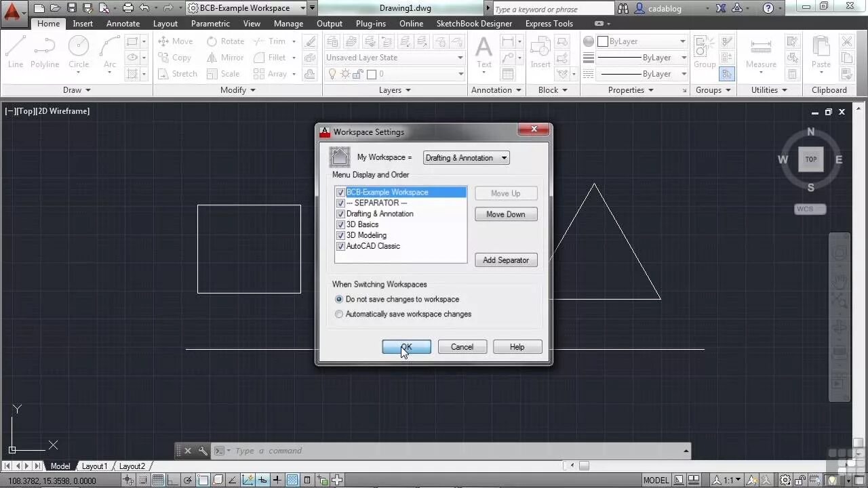Click the Group objects tool
The height and width of the screenshot is (488, 868).
705,52
